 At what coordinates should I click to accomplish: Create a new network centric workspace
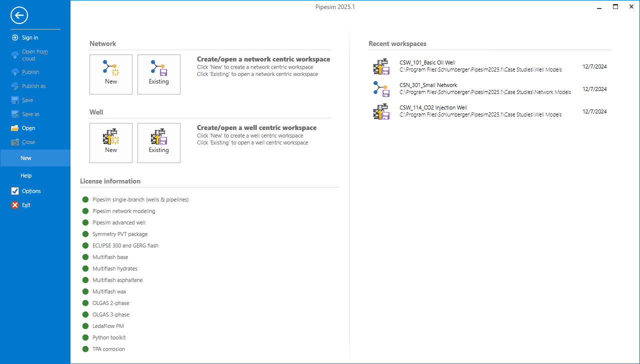pyautogui.click(x=111, y=74)
